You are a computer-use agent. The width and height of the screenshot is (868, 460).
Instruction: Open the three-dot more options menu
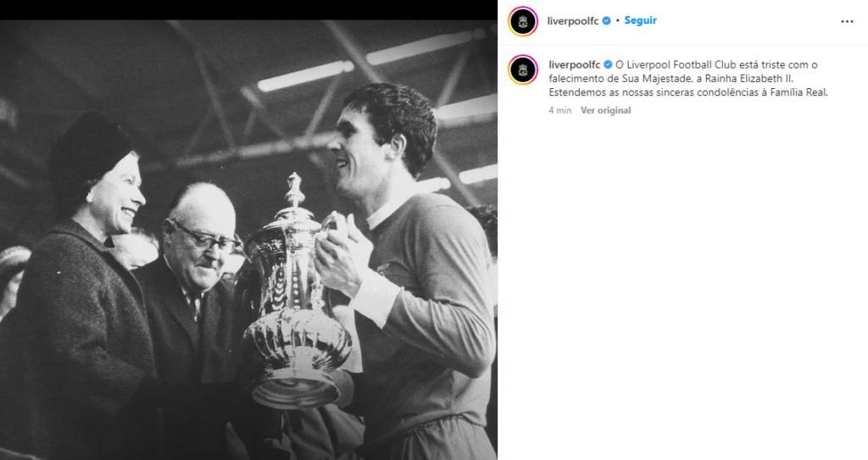coord(847,21)
